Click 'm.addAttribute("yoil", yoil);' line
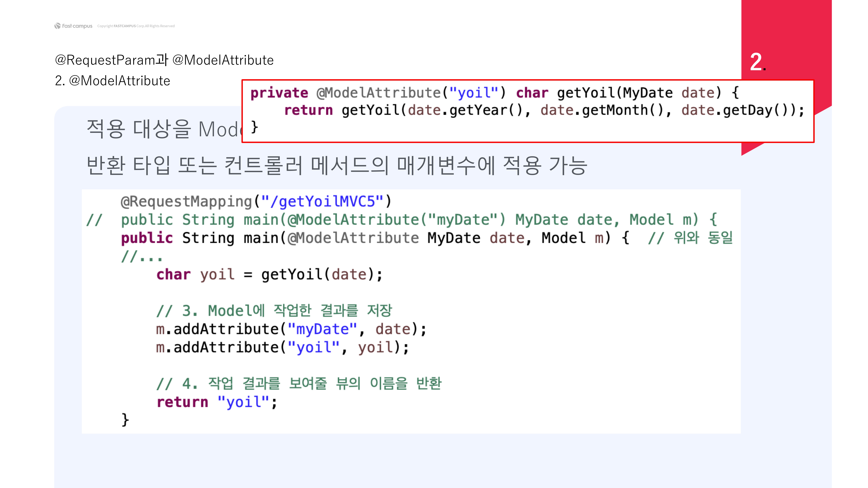This screenshot has width=868, height=488. coord(282,347)
